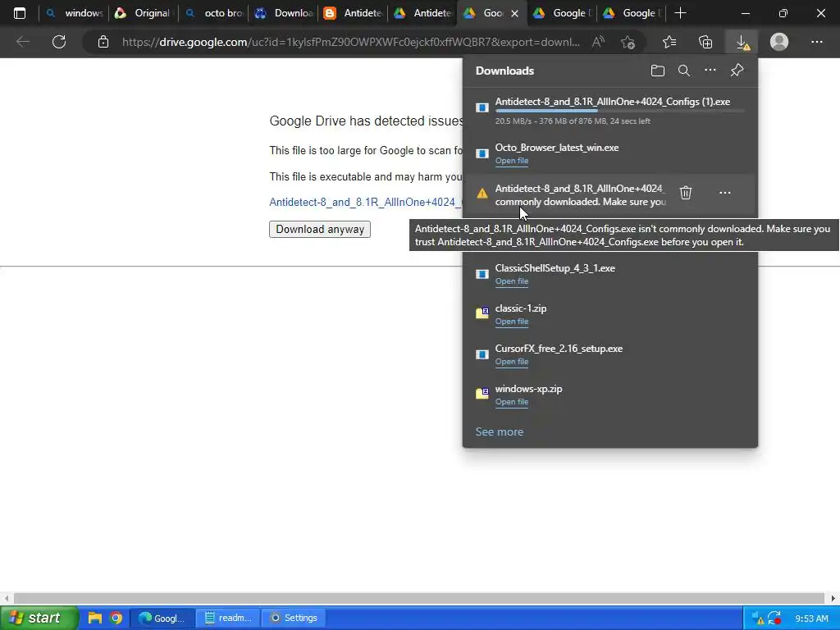
Task: Open the browser profile avatar
Action: coord(779,42)
